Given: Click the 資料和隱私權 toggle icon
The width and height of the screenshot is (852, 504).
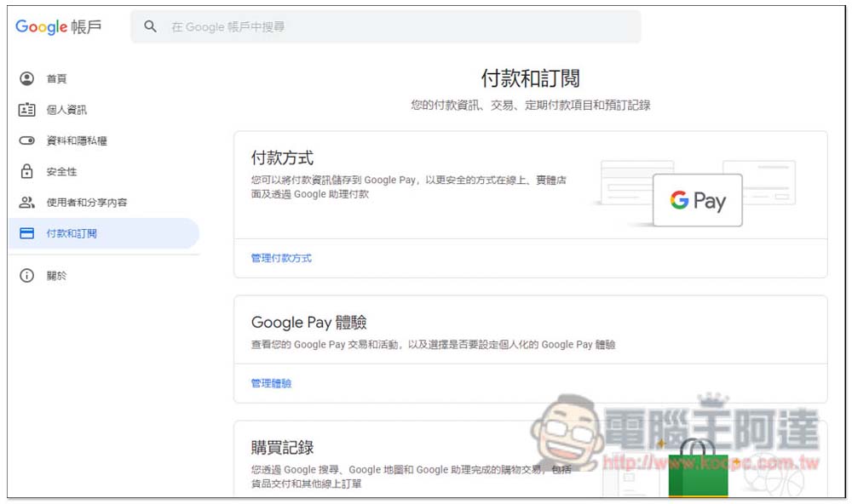Looking at the screenshot, I should [x=27, y=141].
